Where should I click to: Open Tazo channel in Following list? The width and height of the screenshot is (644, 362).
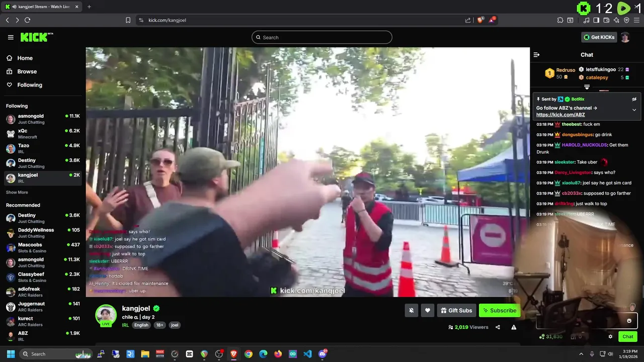click(43, 148)
